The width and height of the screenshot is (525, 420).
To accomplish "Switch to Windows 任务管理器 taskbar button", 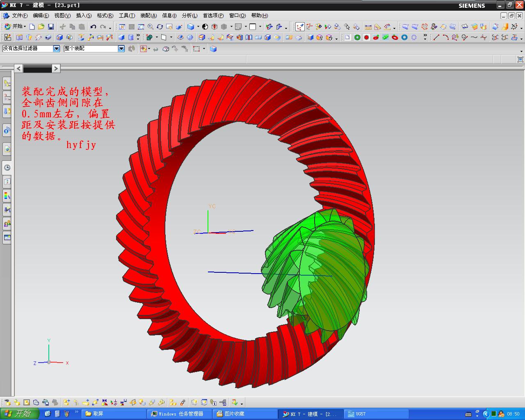I will pos(180,414).
